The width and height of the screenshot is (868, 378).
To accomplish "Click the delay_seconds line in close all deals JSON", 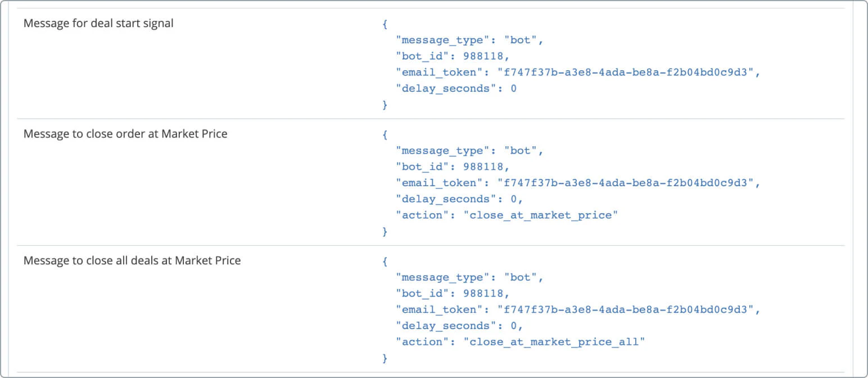I will pyautogui.click(x=459, y=326).
